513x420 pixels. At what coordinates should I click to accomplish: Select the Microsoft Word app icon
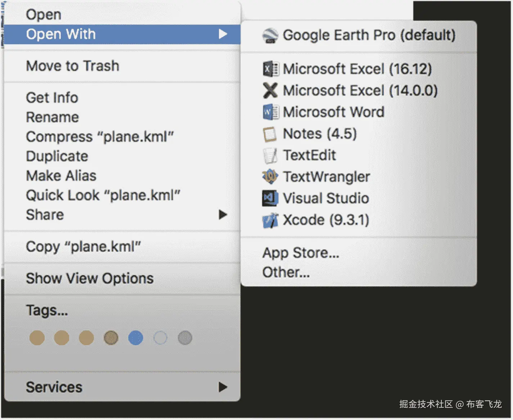click(x=270, y=112)
